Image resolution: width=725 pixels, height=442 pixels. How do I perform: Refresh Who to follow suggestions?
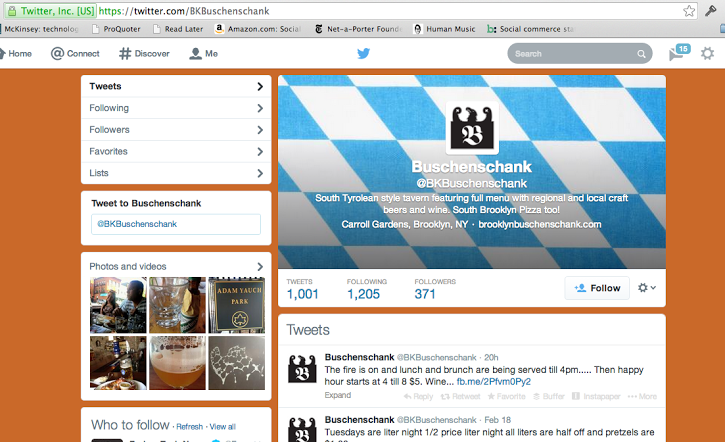(x=190, y=427)
